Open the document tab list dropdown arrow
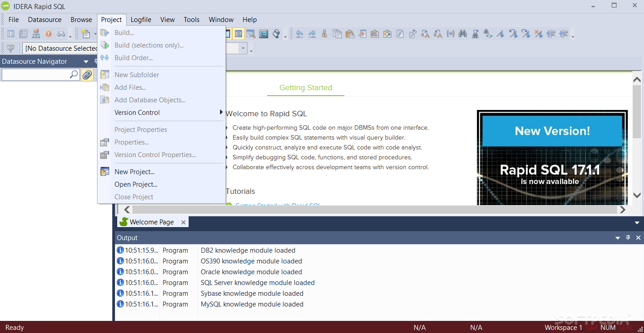 tap(637, 223)
